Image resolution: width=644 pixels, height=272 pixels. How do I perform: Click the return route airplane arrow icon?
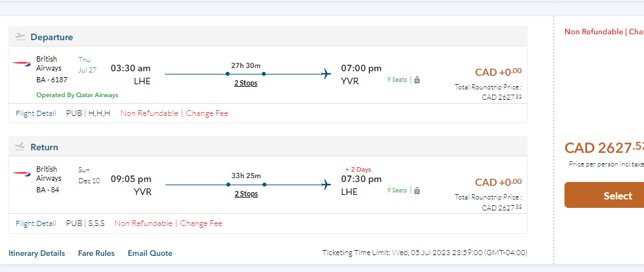click(x=326, y=184)
